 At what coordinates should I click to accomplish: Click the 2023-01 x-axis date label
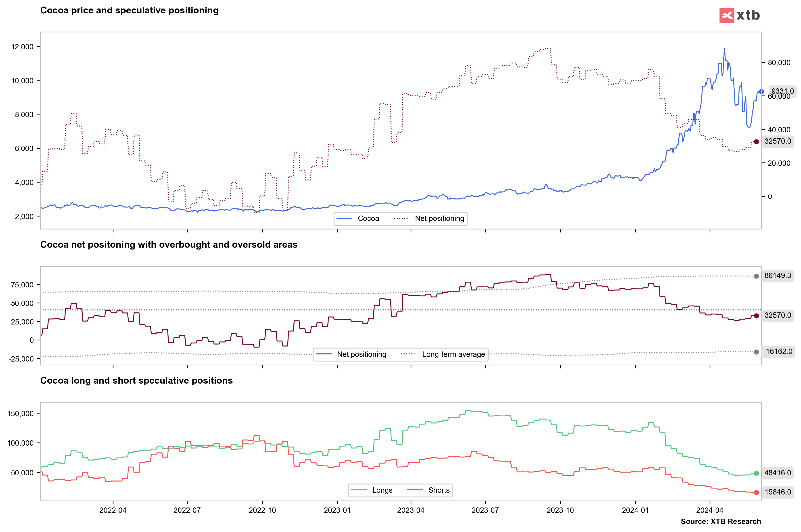pos(337,510)
